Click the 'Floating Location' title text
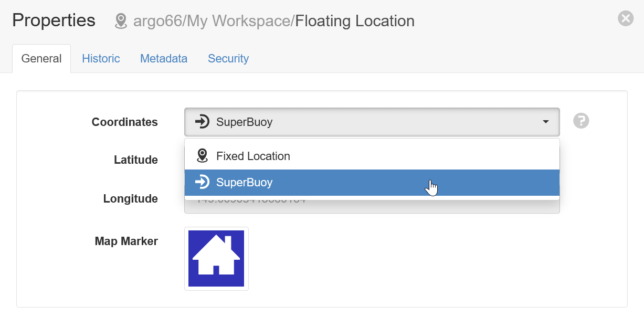 pyautogui.click(x=355, y=21)
